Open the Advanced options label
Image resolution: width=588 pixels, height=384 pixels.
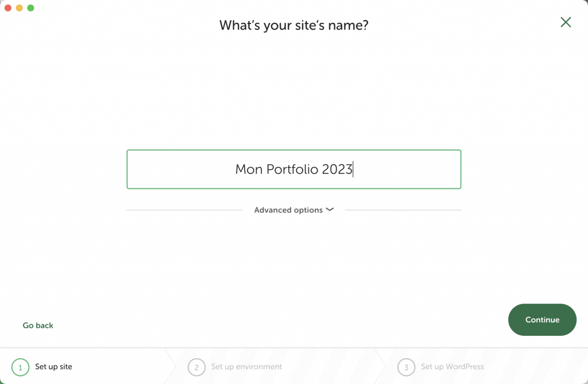click(288, 210)
